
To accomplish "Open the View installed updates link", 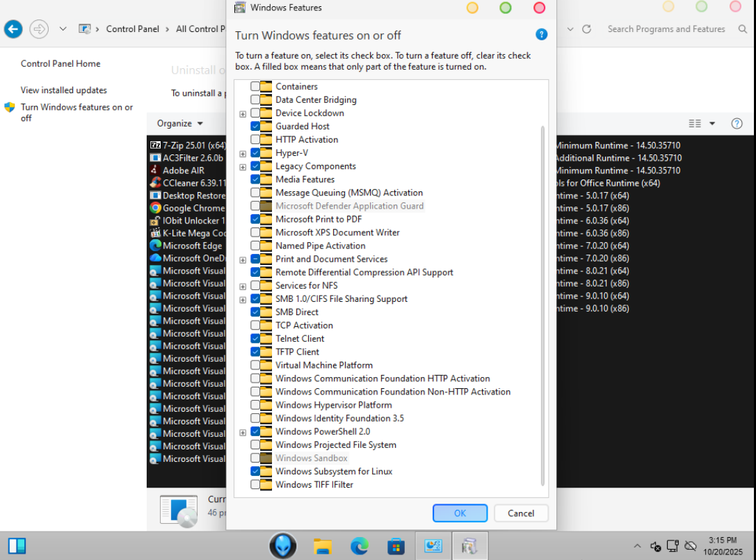I will [x=64, y=90].
